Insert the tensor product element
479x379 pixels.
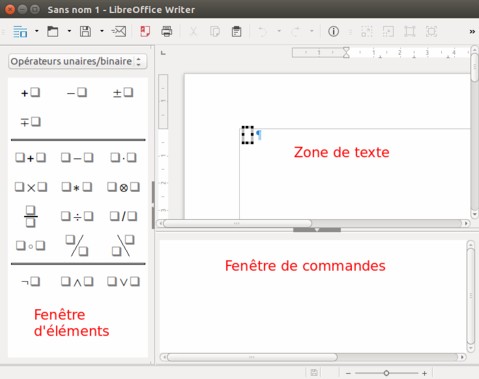[x=123, y=187]
